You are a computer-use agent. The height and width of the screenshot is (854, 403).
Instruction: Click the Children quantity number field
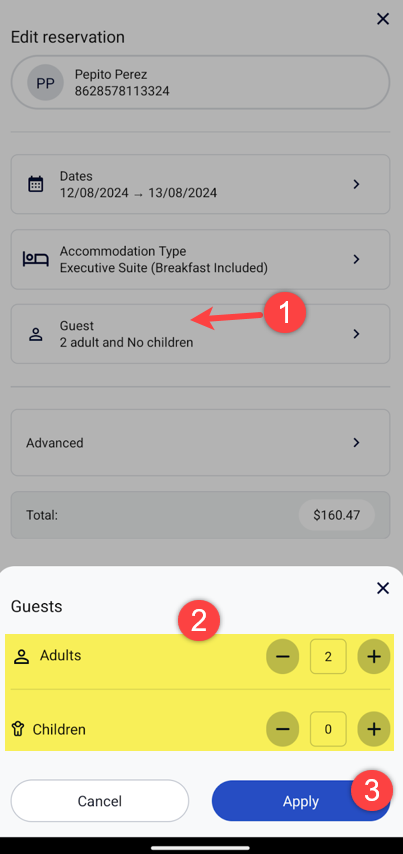[x=328, y=729]
